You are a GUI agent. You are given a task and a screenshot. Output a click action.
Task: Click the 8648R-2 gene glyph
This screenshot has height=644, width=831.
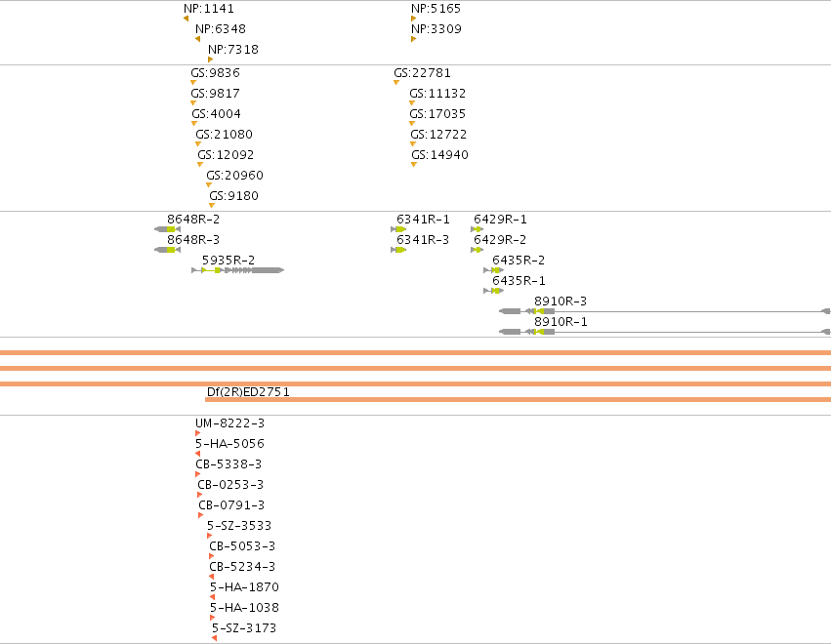click(x=168, y=229)
